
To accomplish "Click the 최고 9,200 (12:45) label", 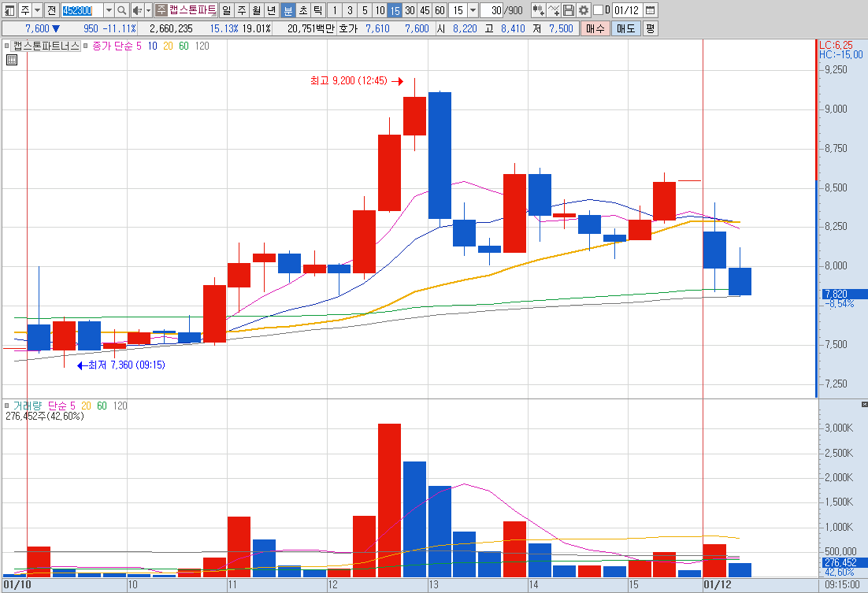I will (349, 81).
